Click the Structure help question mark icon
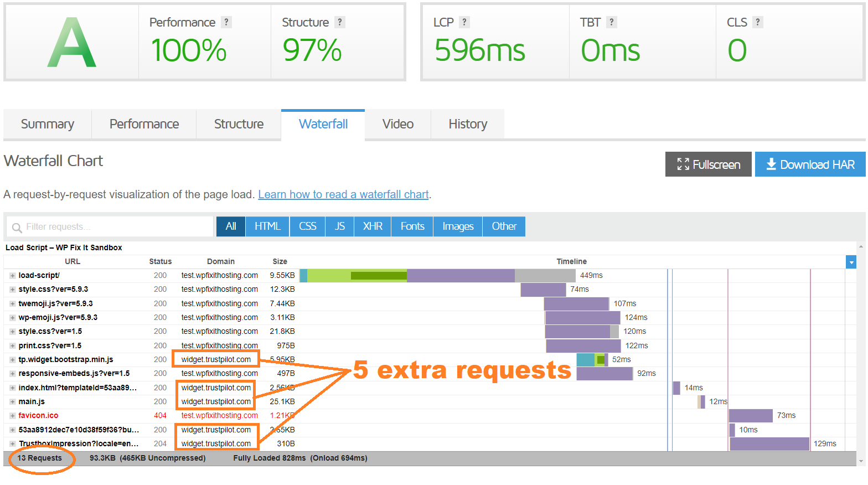Image resolution: width=868 pixels, height=485 pixels. click(x=340, y=22)
